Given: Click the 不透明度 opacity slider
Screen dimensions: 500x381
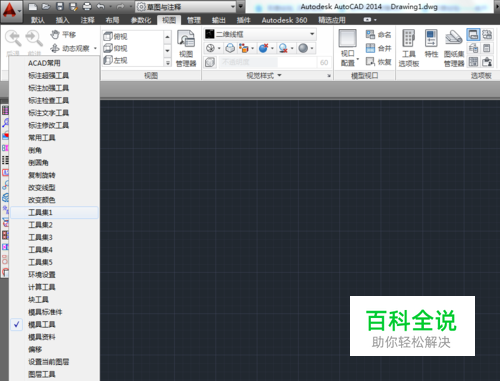Looking at the screenshot, I should coord(268,62).
